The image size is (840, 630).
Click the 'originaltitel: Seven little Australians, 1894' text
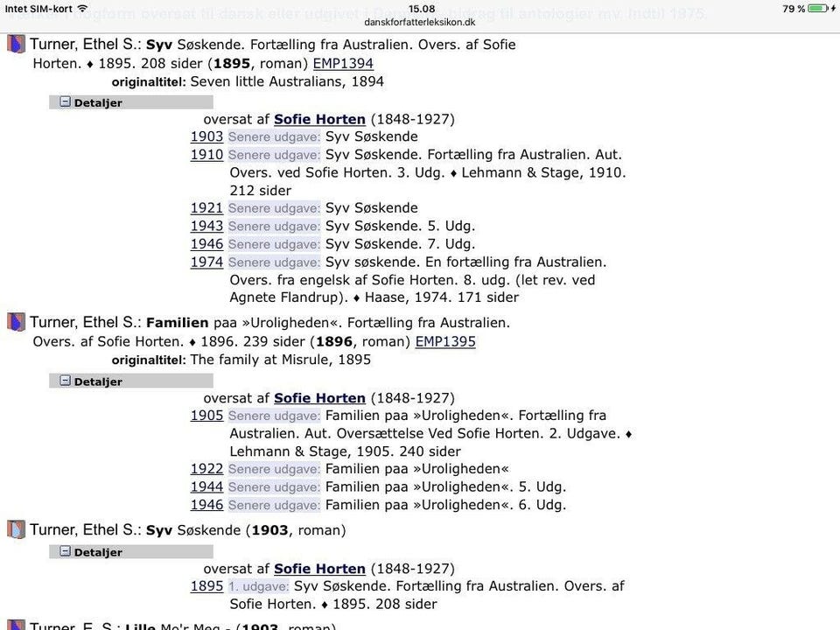click(248, 81)
